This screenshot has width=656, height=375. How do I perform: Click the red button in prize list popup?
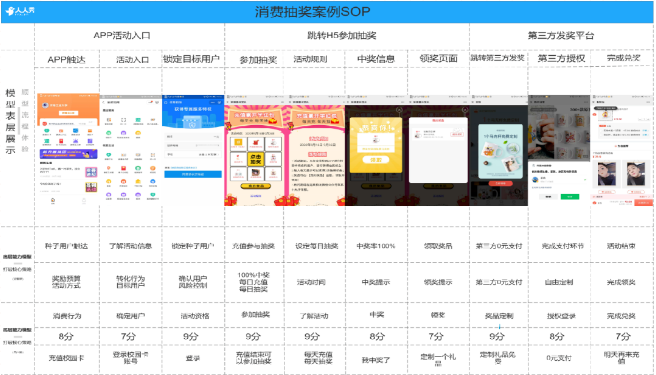456,134
